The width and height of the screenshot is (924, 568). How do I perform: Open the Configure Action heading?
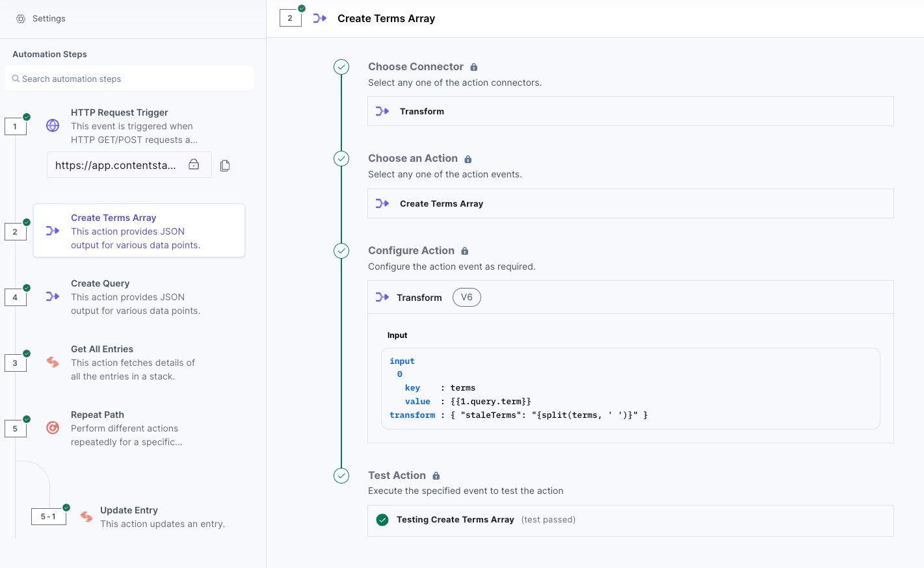pyautogui.click(x=411, y=251)
